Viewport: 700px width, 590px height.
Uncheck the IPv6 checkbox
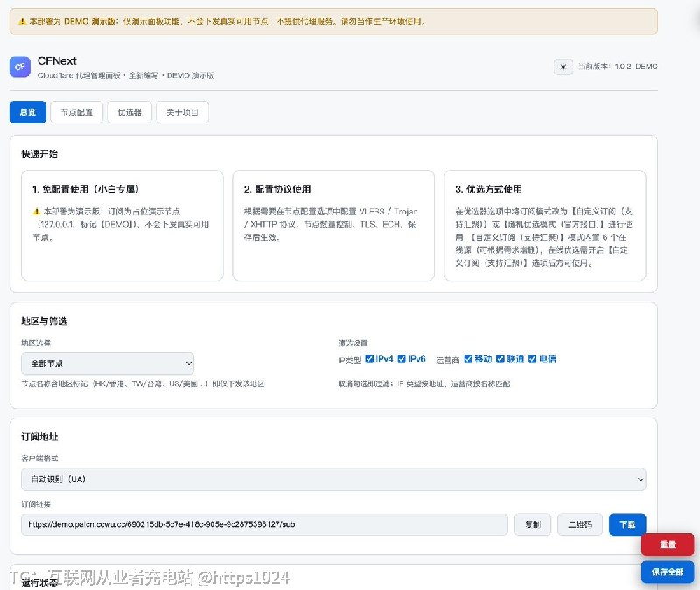click(402, 359)
